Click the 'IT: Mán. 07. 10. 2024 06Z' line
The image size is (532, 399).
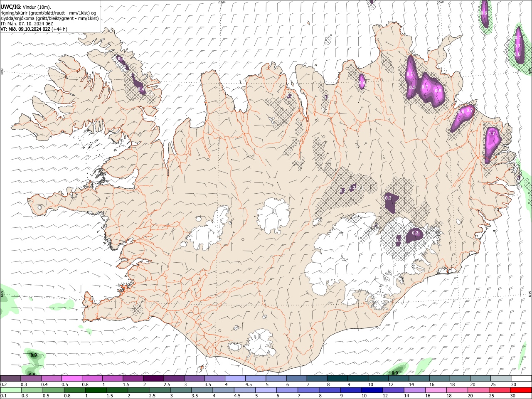coord(27,24)
